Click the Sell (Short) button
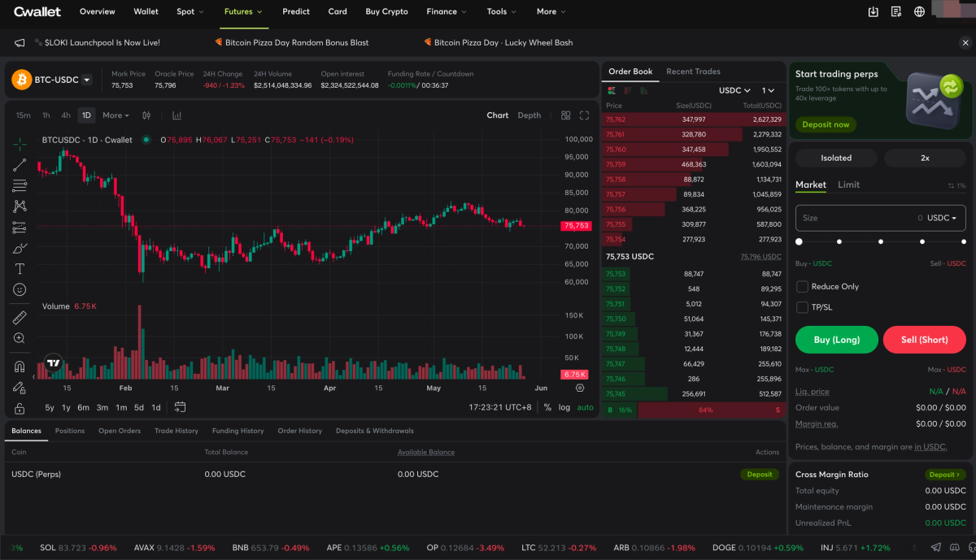The height and width of the screenshot is (560, 976). pyautogui.click(x=924, y=340)
